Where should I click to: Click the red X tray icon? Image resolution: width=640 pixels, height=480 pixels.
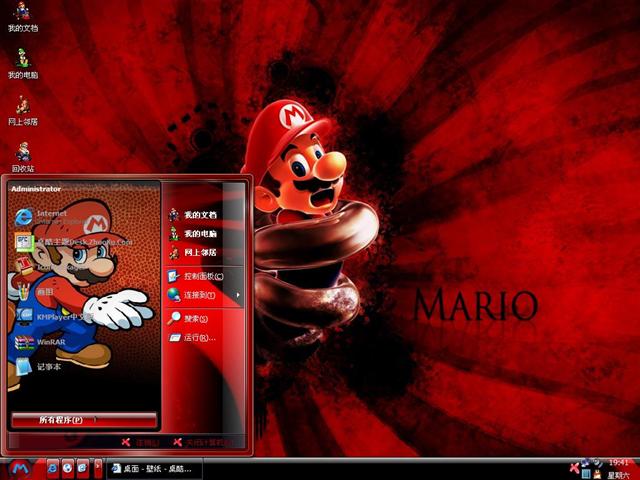574,468
